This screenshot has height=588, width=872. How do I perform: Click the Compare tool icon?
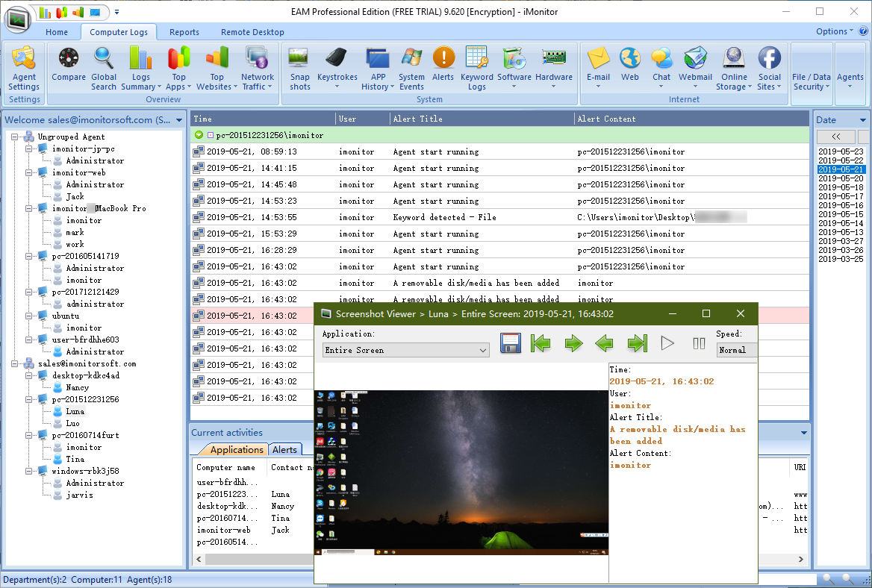(x=69, y=64)
